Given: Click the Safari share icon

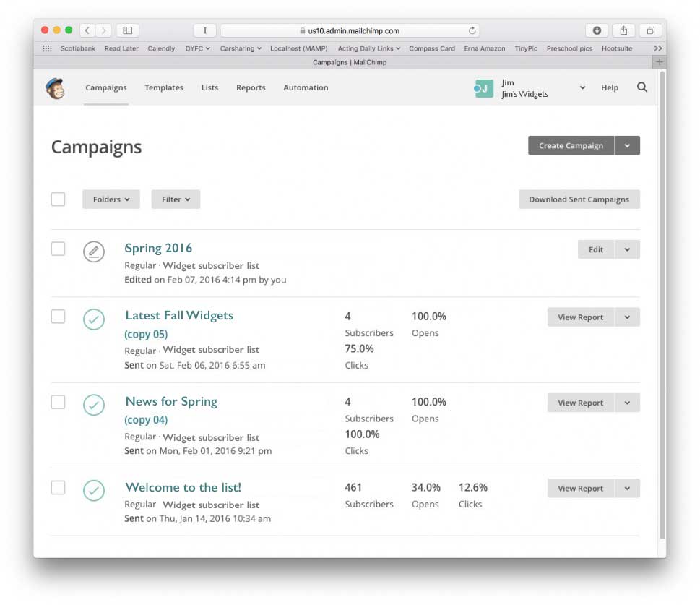Looking at the screenshot, I should pyautogui.click(x=623, y=30).
